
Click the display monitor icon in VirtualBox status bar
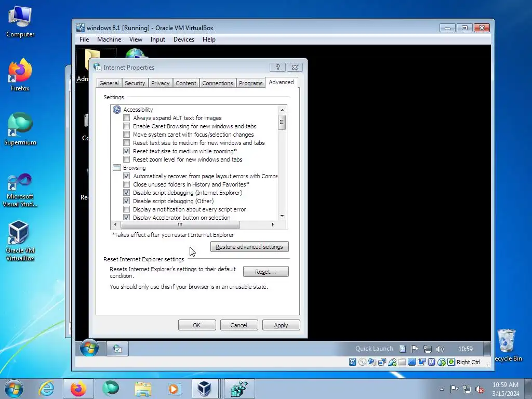(412, 362)
